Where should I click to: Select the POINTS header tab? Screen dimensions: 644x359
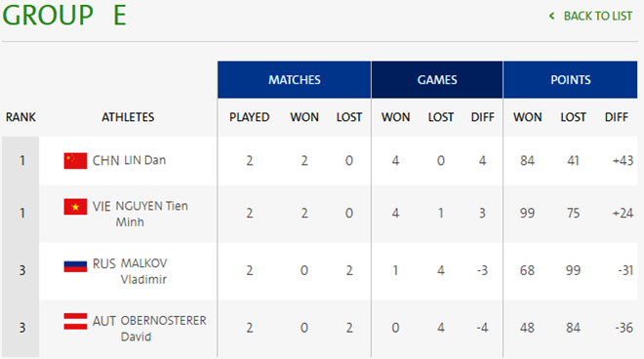(571, 80)
